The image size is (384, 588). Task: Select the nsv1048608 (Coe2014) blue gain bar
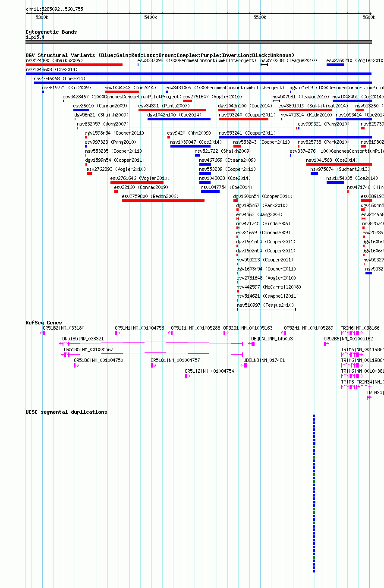198,74
